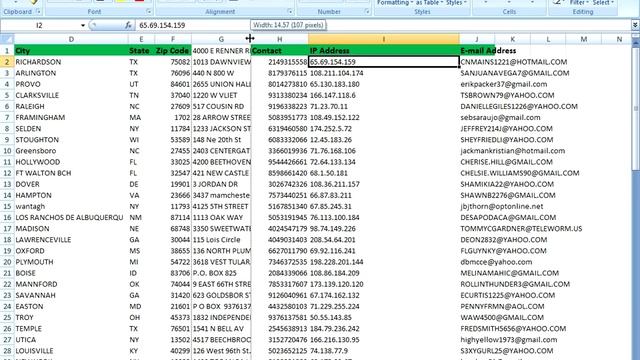Click the Zip Code header cell
The width and height of the screenshot is (640, 360).
pos(173,51)
